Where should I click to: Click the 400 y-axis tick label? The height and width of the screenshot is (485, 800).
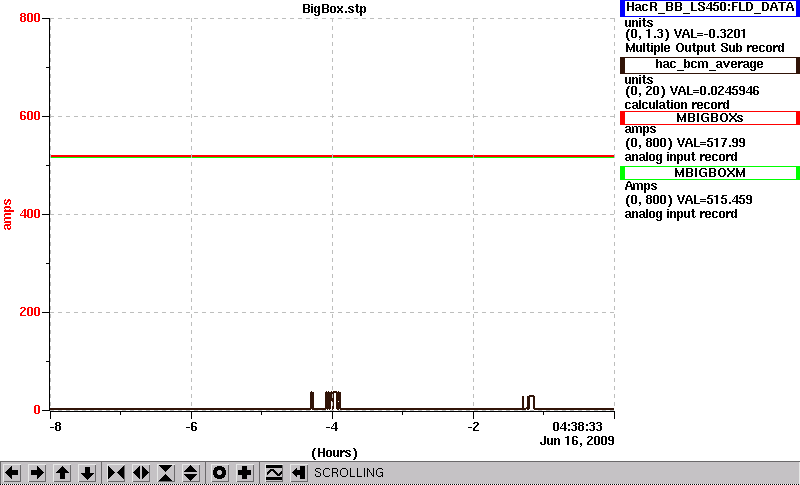tap(30, 214)
